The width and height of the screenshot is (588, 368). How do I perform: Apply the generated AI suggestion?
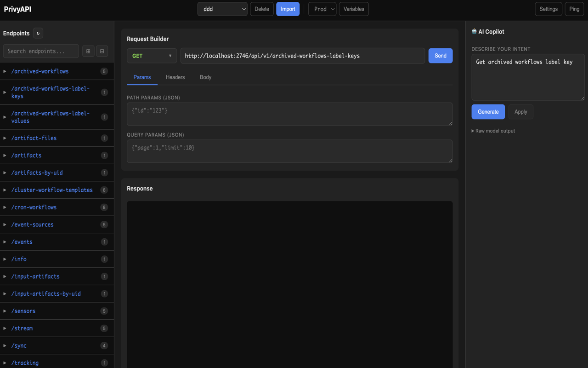coord(520,111)
